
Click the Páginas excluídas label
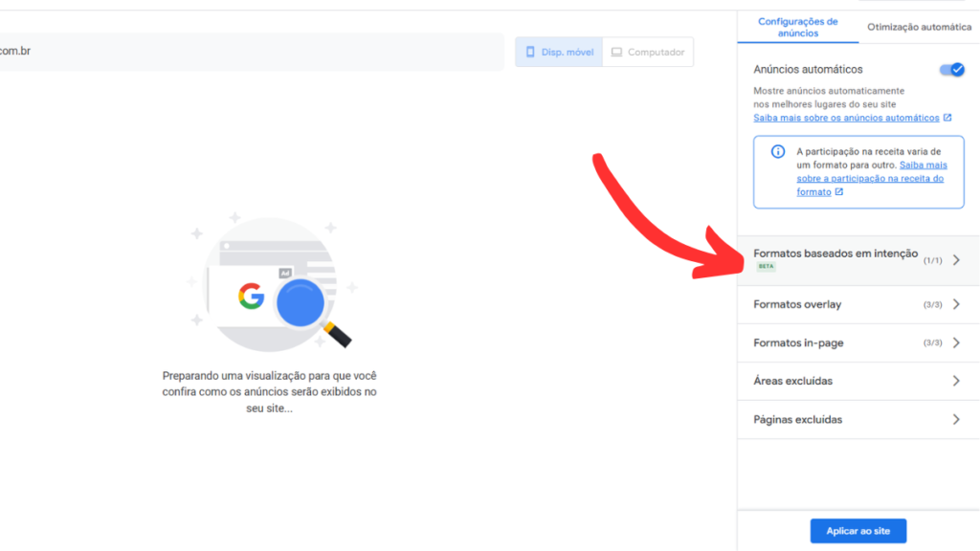click(797, 420)
